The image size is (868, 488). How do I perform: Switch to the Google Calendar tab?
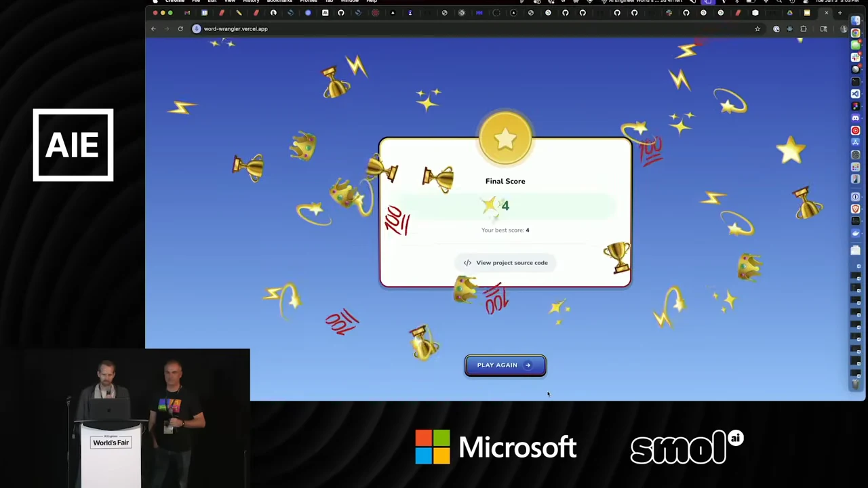point(204,13)
